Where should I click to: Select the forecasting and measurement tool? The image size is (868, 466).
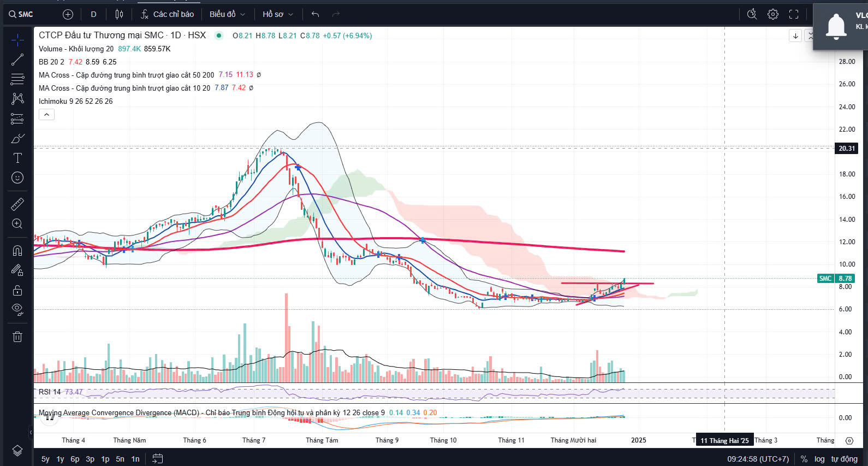click(17, 119)
